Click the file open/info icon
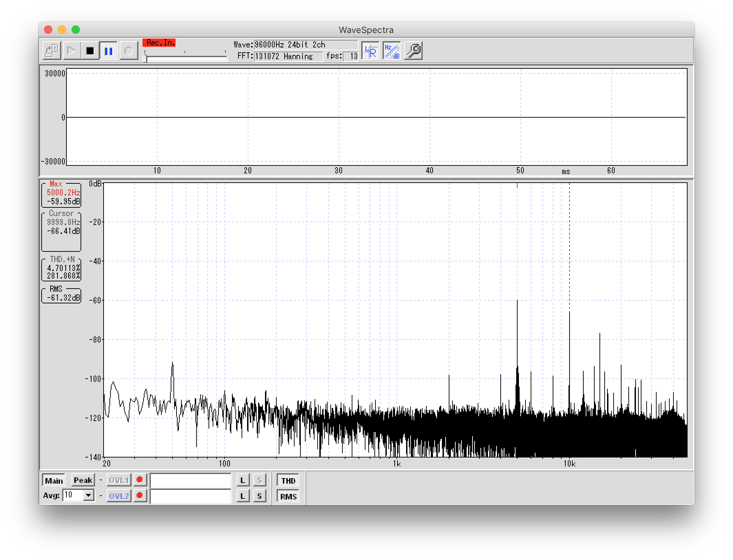Viewport: 733px width, 560px height. tap(52, 51)
